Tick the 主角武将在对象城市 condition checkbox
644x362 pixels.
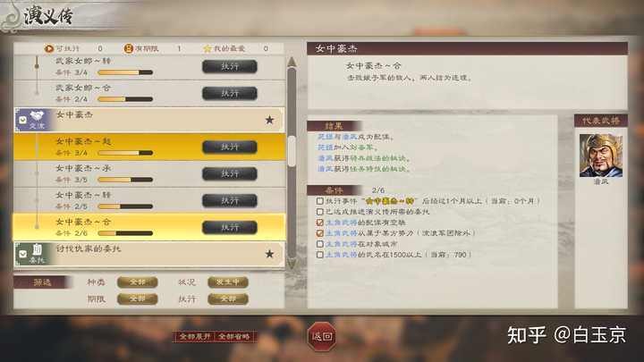(x=319, y=244)
